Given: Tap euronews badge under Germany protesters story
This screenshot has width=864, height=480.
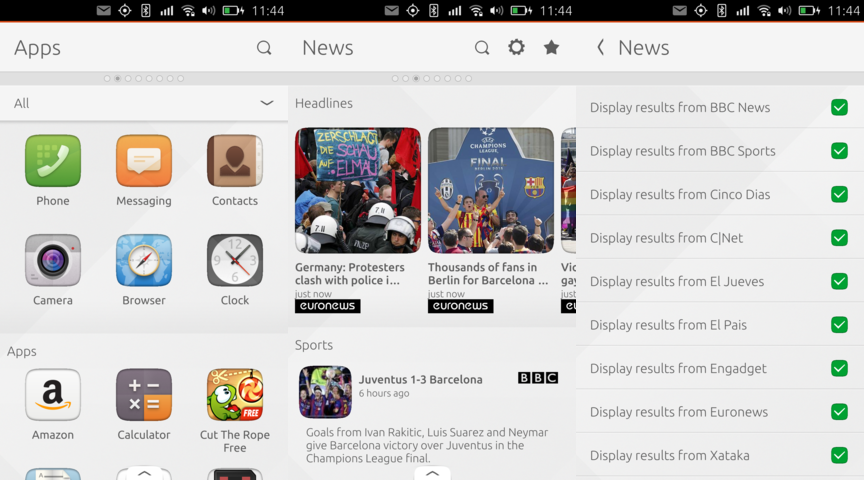Looking at the screenshot, I should (x=327, y=306).
